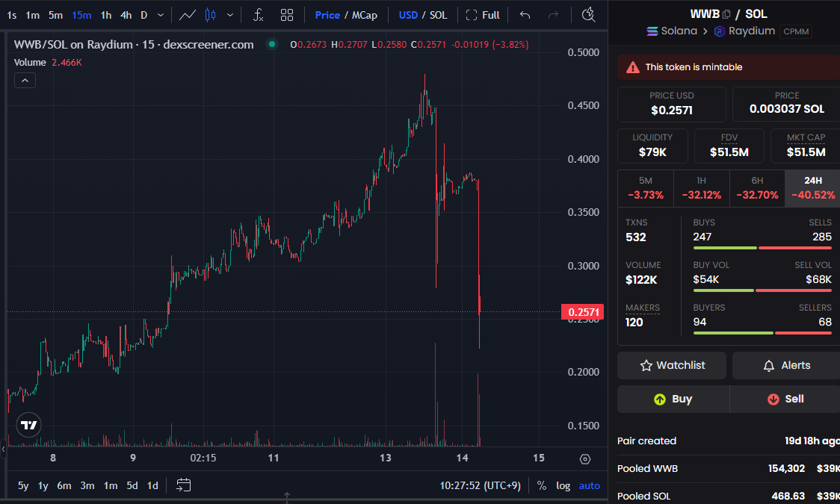840x504 pixels.
Task: Add pair to Watchlist
Action: (x=672, y=365)
